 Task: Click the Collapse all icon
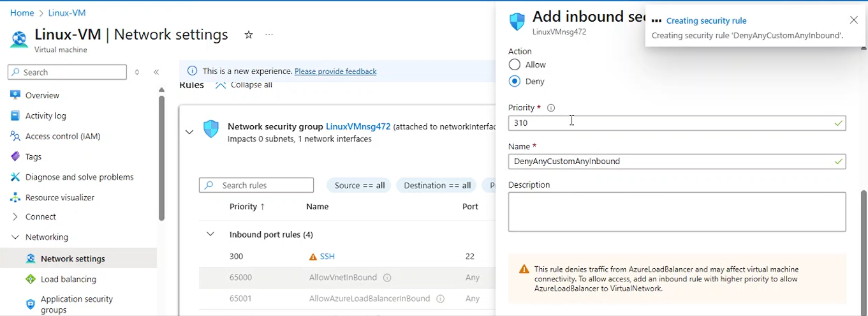point(220,85)
